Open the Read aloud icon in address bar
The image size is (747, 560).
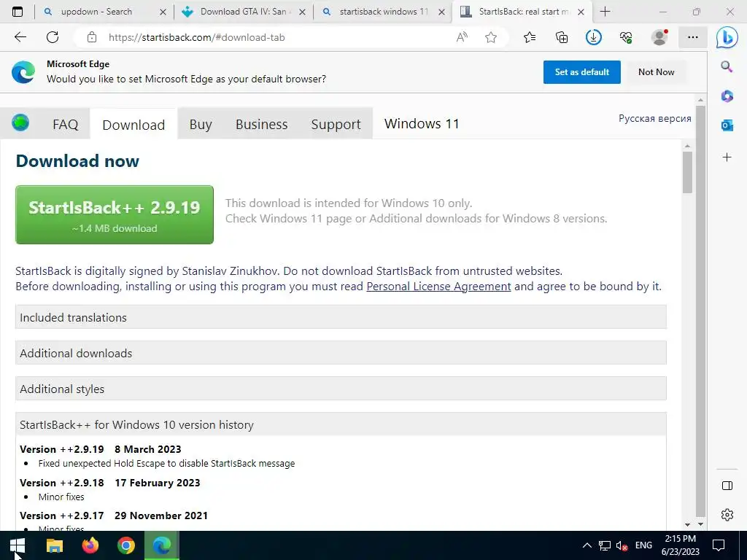462,37
